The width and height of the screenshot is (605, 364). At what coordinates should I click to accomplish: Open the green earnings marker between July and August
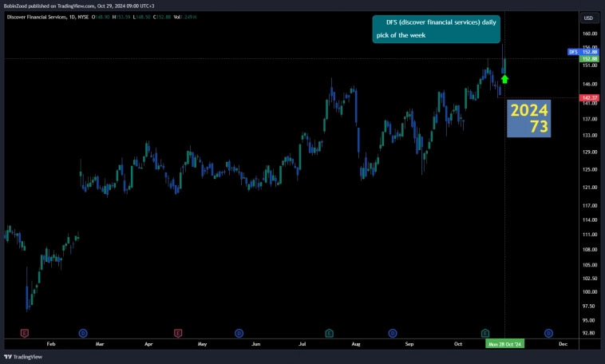pyautogui.click(x=329, y=332)
